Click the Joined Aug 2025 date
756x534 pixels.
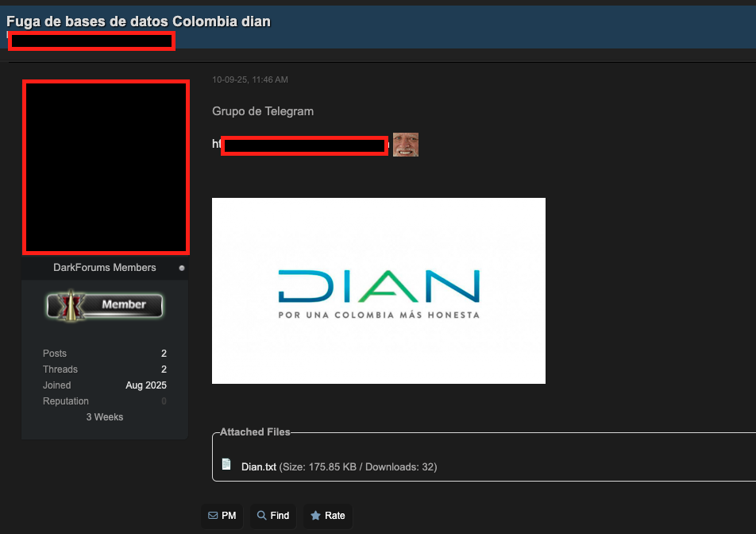(145, 385)
